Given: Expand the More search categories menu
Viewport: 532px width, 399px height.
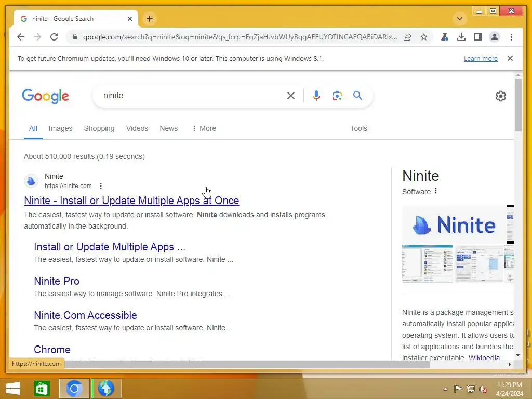Looking at the screenshot, I should pyautogui.click(x=204, y=129).
